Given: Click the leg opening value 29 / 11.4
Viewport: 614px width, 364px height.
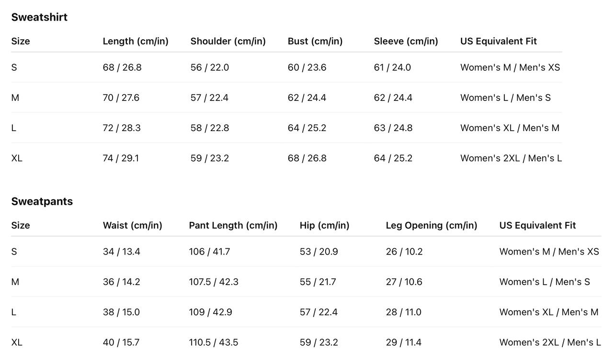Looking at the screenshot, I should (404, 342).
